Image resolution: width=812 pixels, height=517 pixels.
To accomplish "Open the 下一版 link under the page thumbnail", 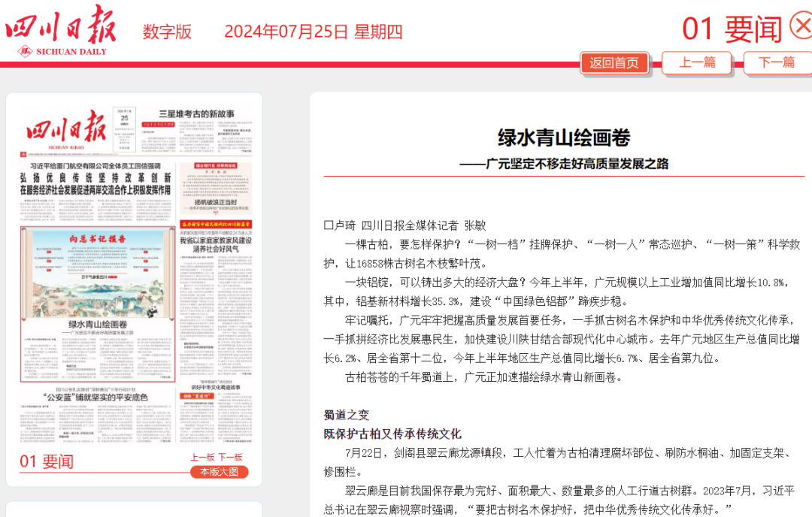I will point(230,457).
